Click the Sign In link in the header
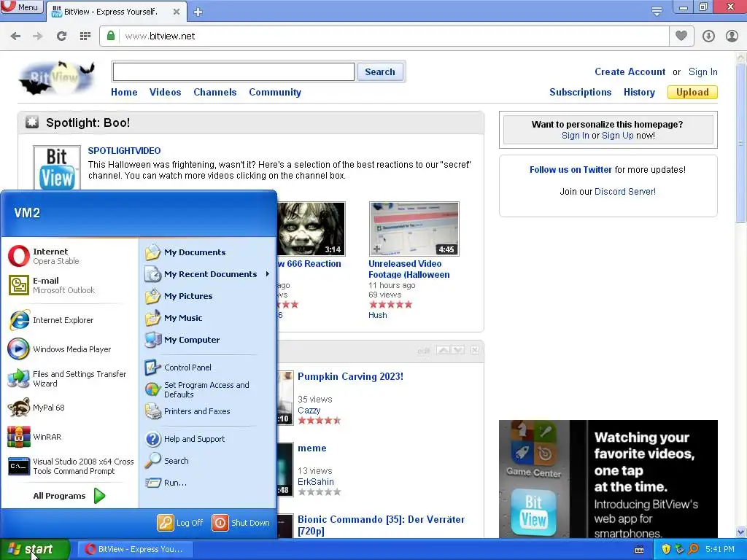 coord(703,72)
